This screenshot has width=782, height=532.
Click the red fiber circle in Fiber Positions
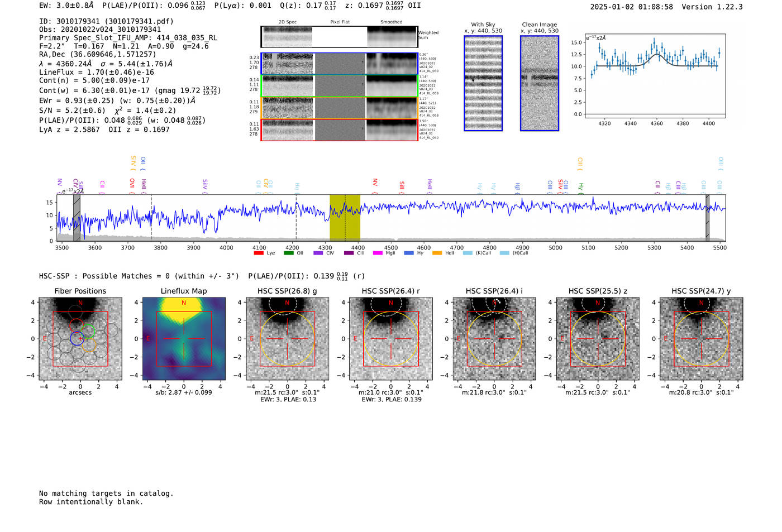pyautogui.click(x=77, y=325)
